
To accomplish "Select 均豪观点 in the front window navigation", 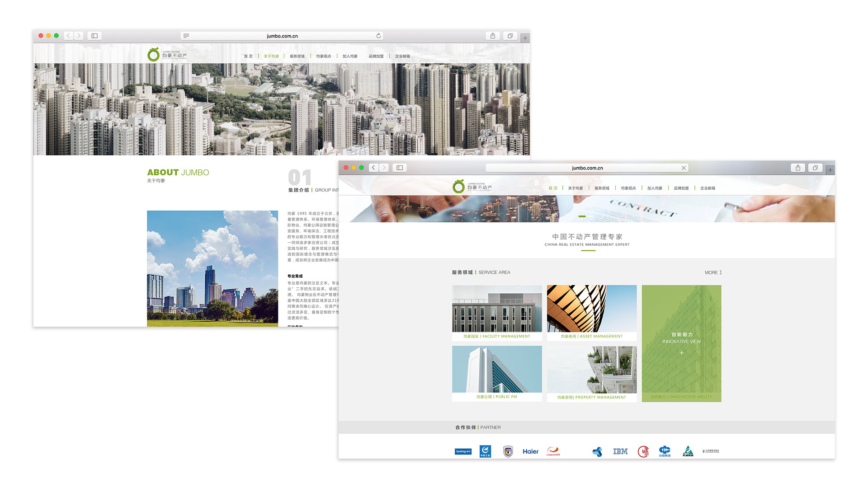I will pos(628,188).
